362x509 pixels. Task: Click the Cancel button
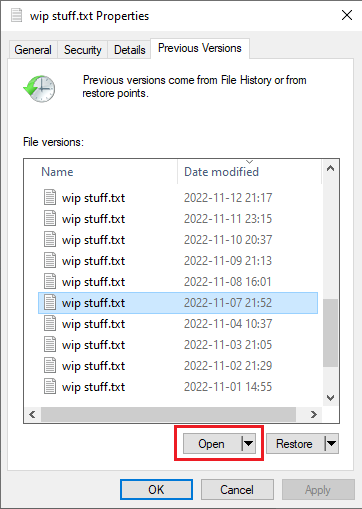click(237, 489)
